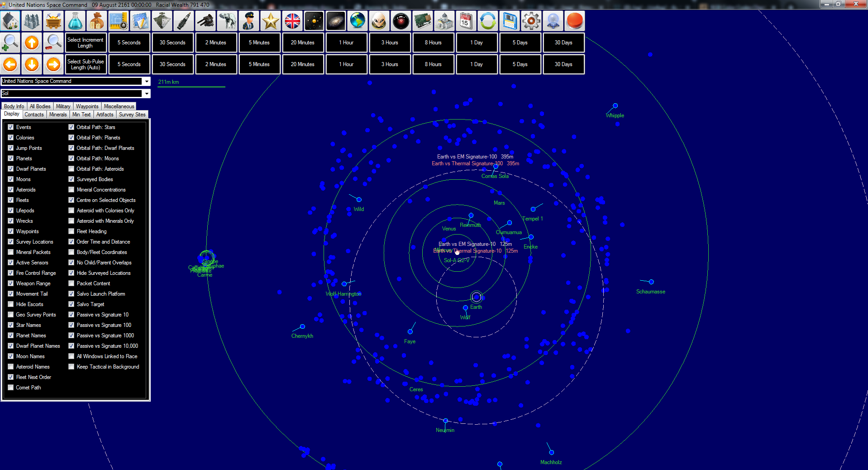Pan the map right with orange arrow
The image size is (868, 470).
(x=54, y=64)
